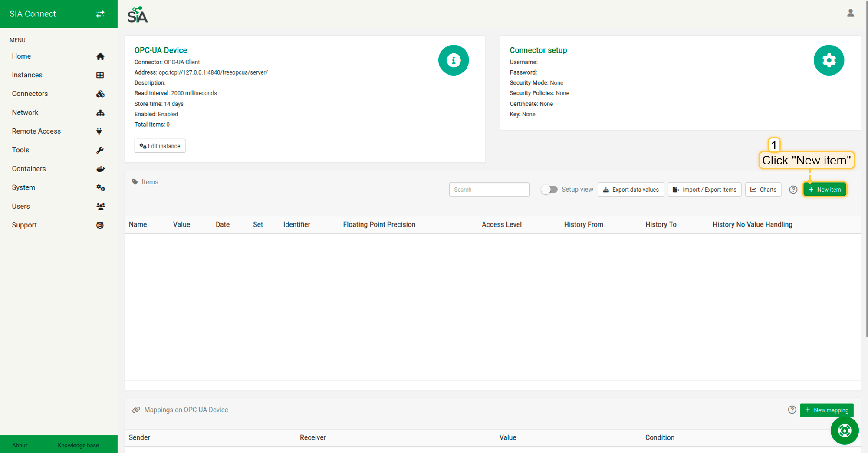Click the New item button
This screenshot has width=868, height=453.
824,190
